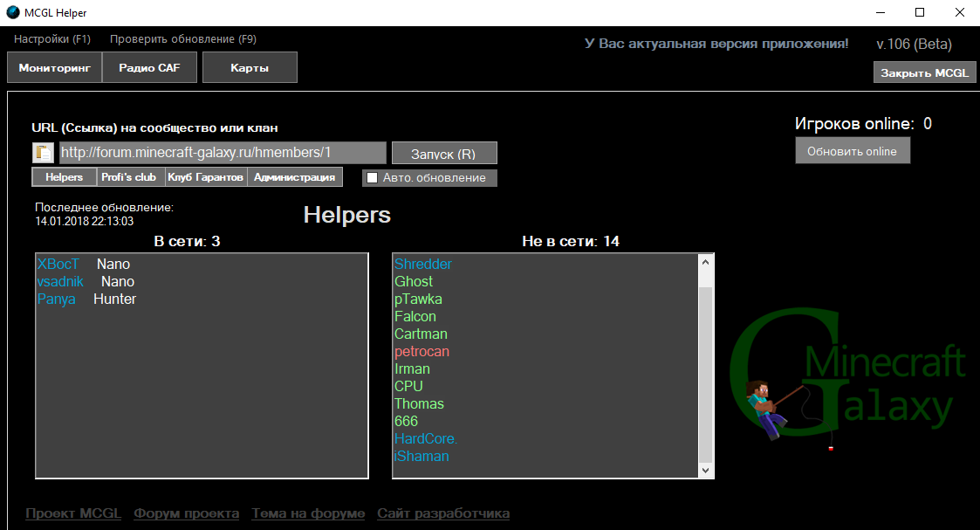Click the Nano label next to XBocT
The width and height of the screenshot is (980, 530).
point(113,264)
